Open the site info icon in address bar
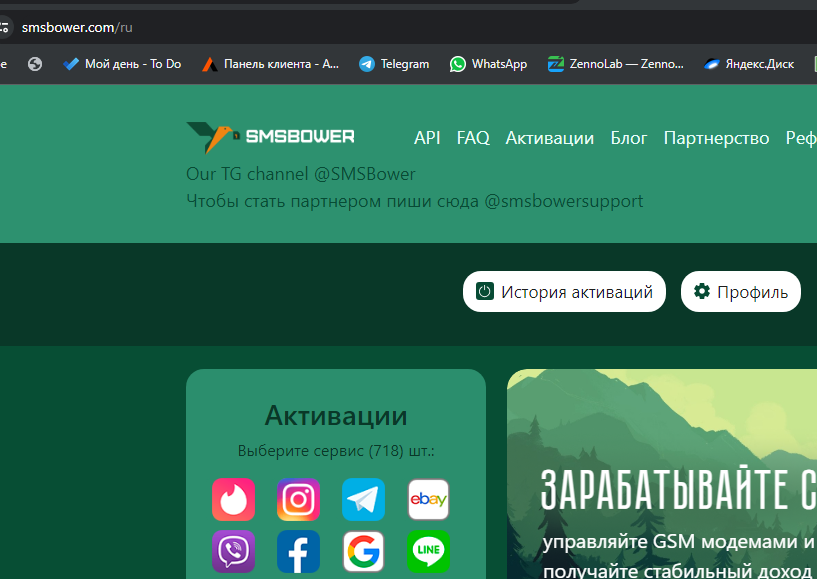This screenshot has height=579, width=817. 4,27
